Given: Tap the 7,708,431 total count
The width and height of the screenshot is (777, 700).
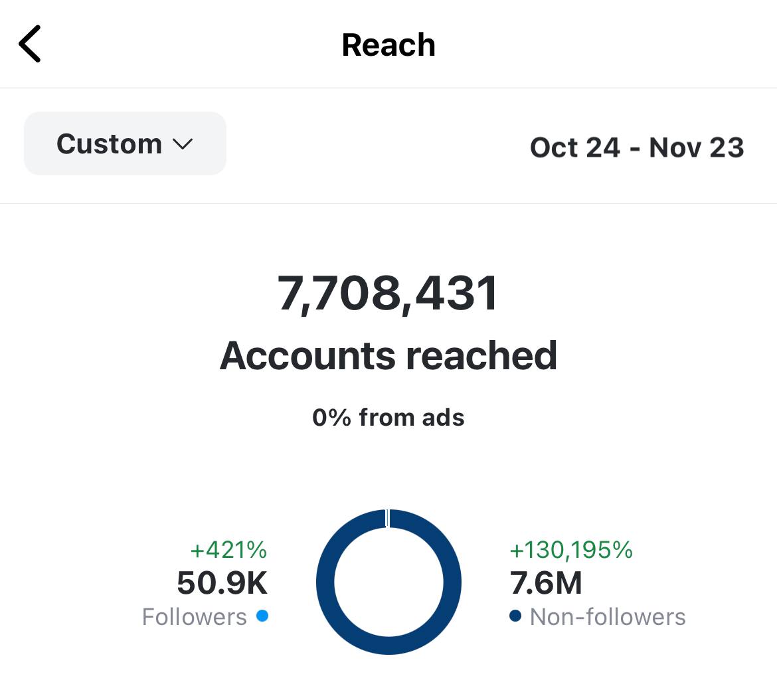Looking at the screenshot, I should [388, 293].
